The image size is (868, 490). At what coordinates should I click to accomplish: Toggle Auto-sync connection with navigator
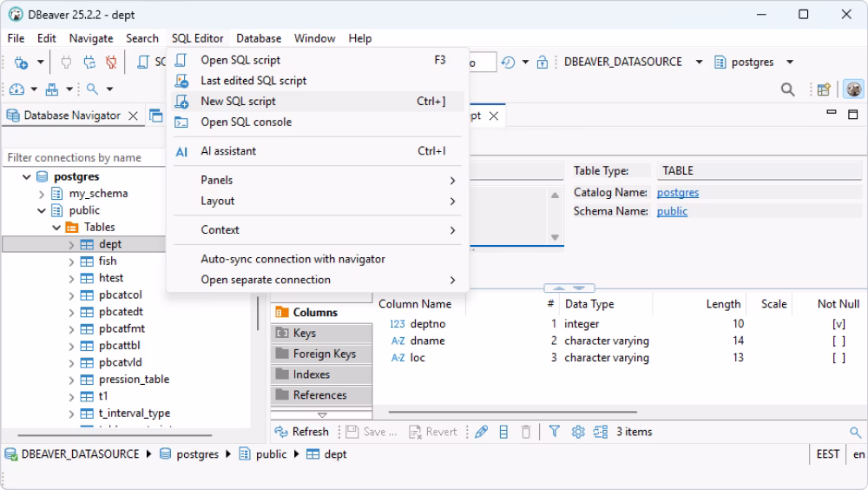(x=317, y=259)
